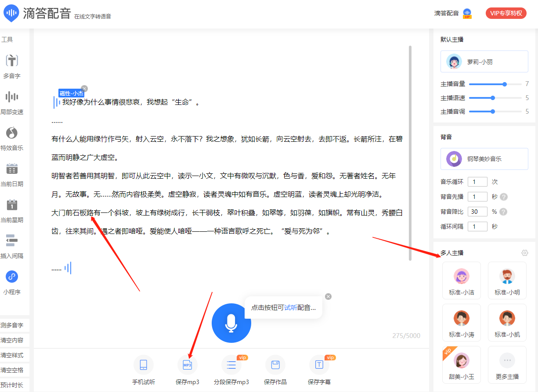
Task: Edit the 背音降比 percent field
Action: [x=477, y=212]
